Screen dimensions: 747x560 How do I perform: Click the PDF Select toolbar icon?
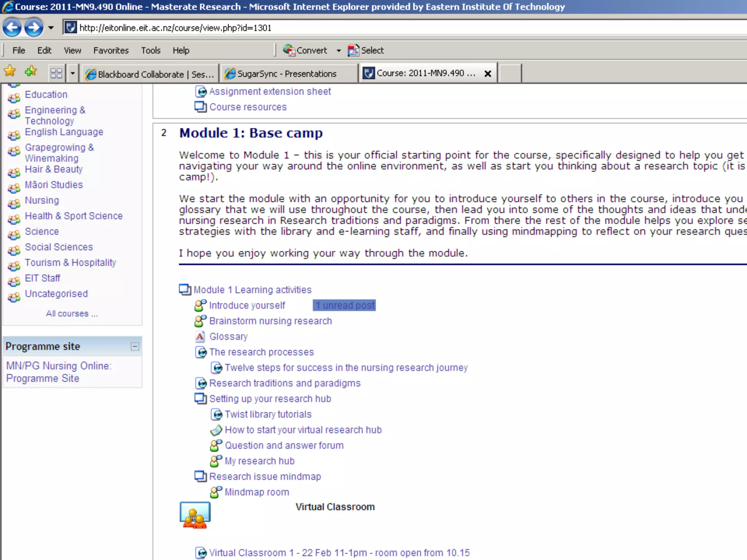(x=353, y=50)
